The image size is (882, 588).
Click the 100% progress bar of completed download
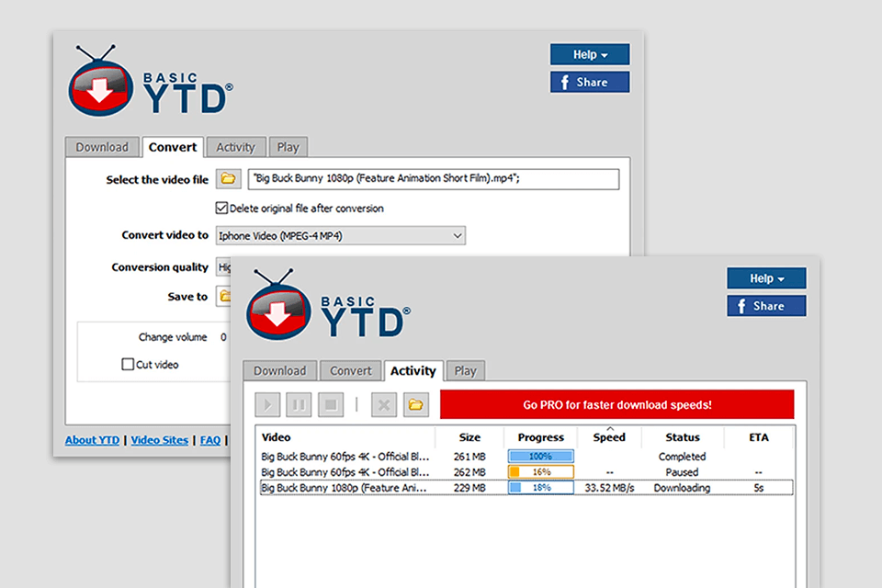540,456
